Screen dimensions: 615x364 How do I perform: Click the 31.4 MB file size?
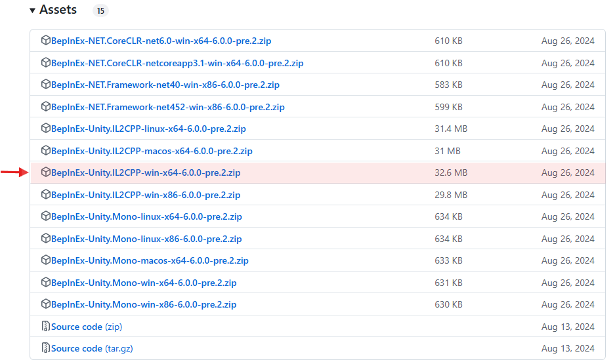(451, 129)
